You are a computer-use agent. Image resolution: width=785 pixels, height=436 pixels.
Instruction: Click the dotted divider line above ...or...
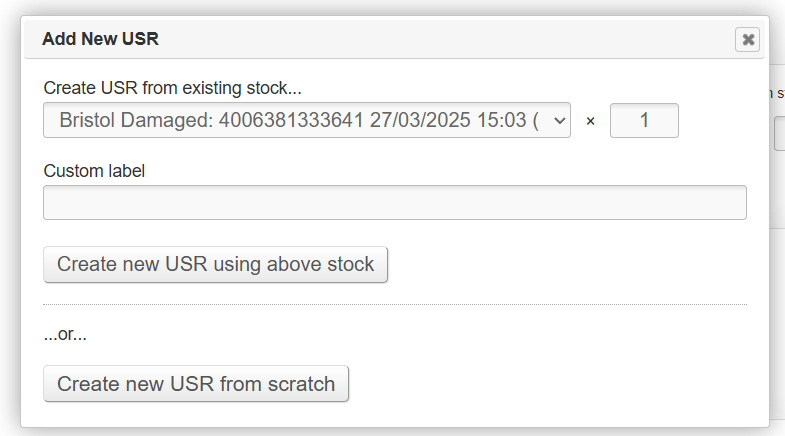[x=394, y=304]
